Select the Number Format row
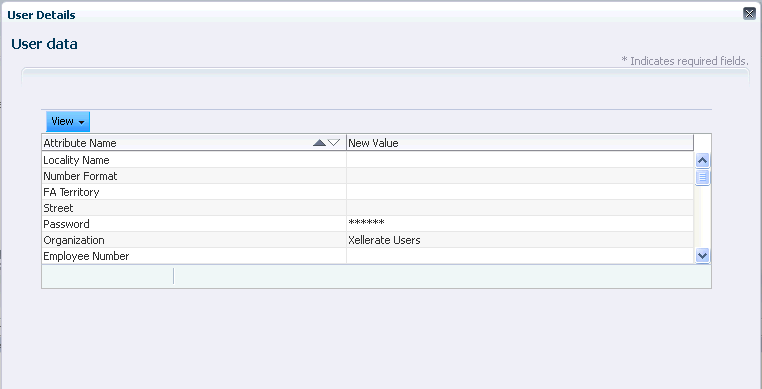Image resolution: width=762 pixels, height=389 pixels. (368, 176)
